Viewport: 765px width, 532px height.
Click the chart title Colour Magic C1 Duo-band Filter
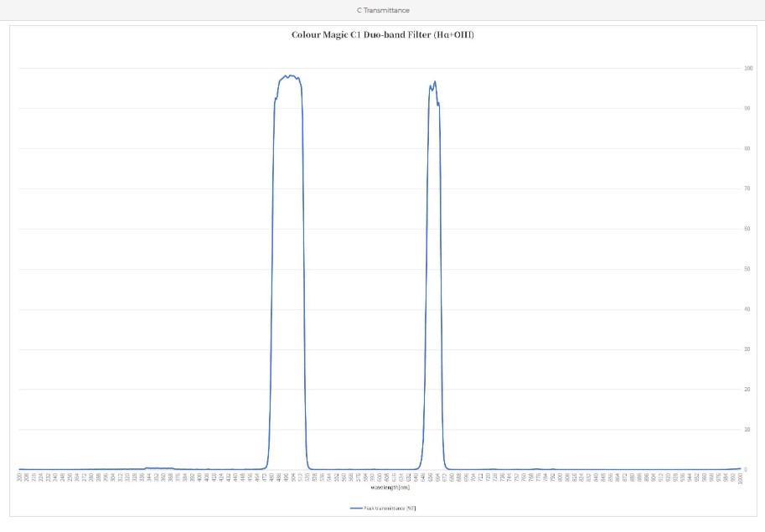click(382, 34)
